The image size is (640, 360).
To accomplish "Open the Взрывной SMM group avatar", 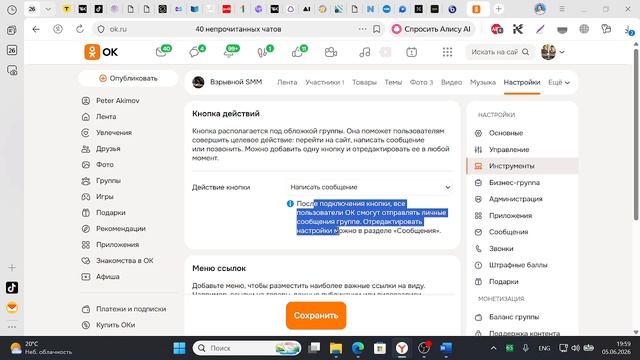I will [x=198, y=82].
